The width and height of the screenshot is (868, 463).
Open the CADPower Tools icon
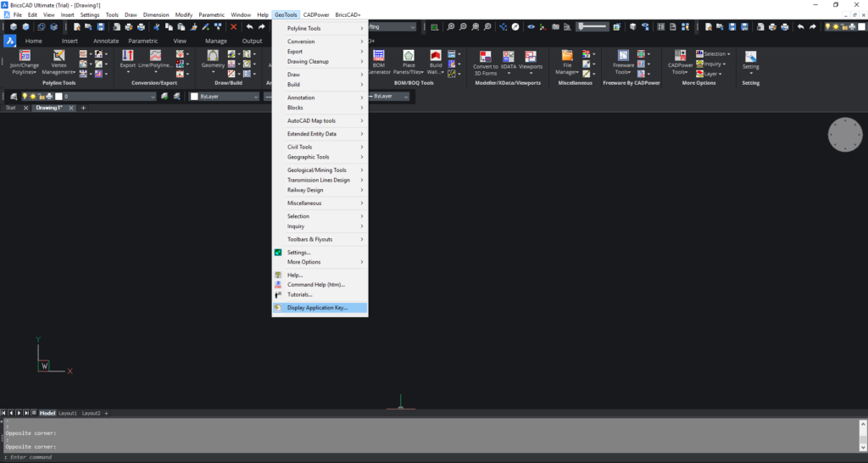681,55
